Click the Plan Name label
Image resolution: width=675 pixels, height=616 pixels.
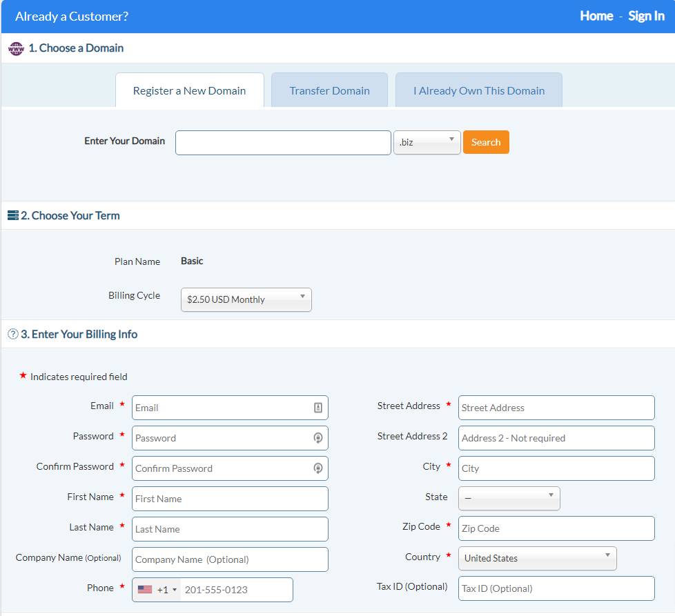pos(137,261)
